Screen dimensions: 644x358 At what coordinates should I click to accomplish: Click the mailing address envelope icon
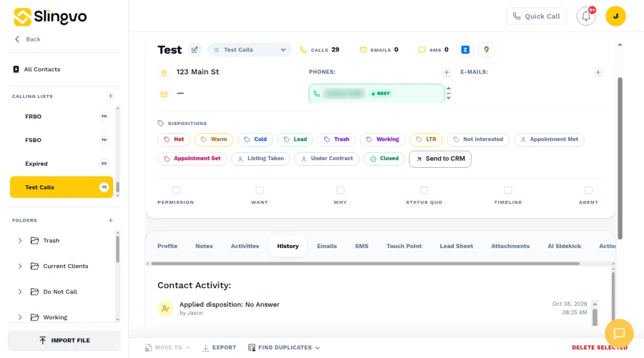pos(164,94)
